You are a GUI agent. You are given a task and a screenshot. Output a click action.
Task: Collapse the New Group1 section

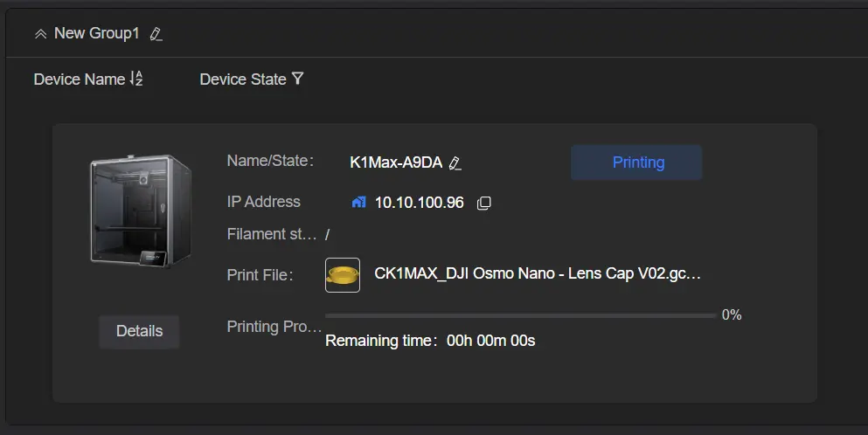(x=40, y=34)
